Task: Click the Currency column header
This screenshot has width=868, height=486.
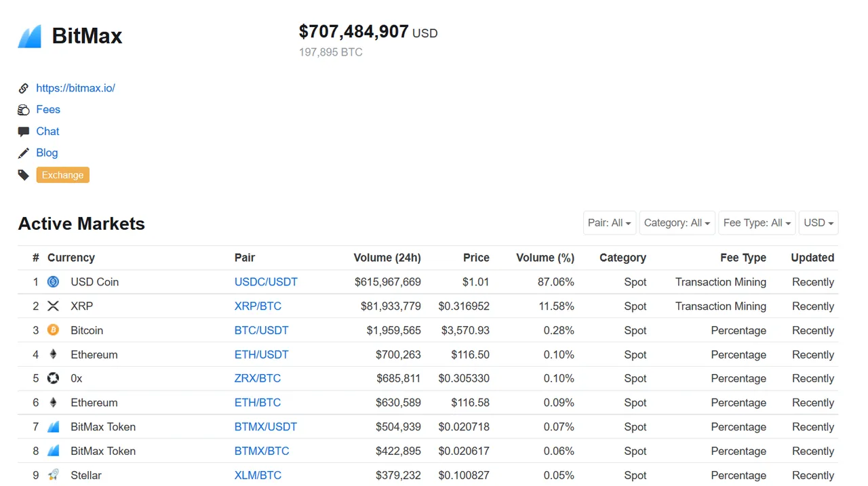Action: pyautogui.click(x=71, y=258)
